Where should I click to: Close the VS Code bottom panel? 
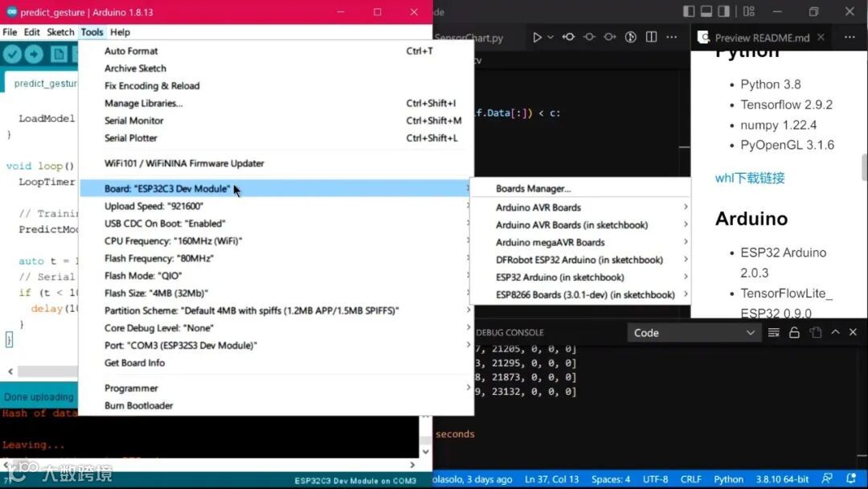853,332
